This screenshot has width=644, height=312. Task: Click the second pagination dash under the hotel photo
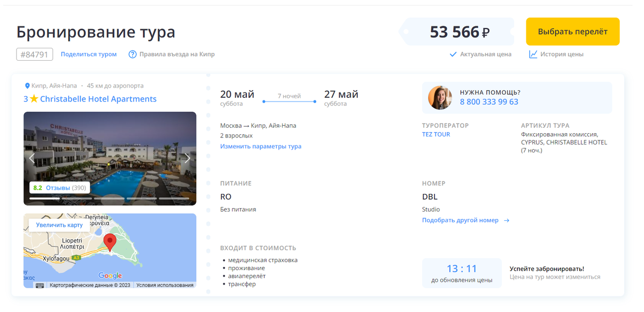(77, 199)
